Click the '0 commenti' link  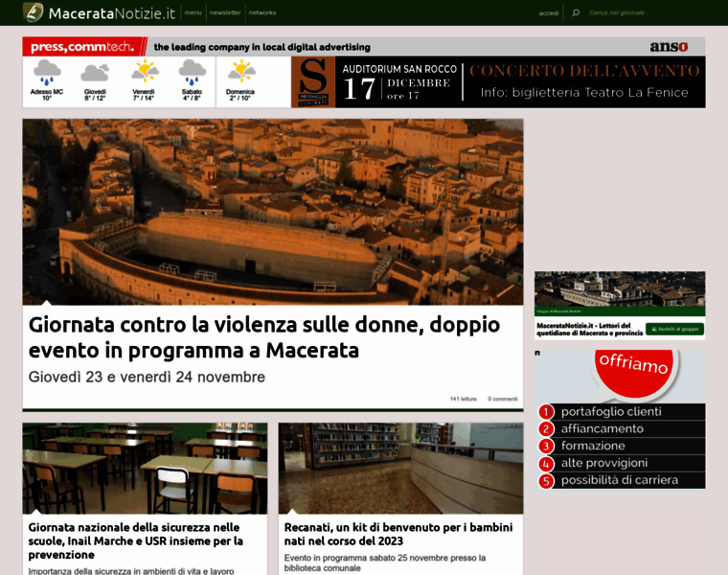(502, 399)
